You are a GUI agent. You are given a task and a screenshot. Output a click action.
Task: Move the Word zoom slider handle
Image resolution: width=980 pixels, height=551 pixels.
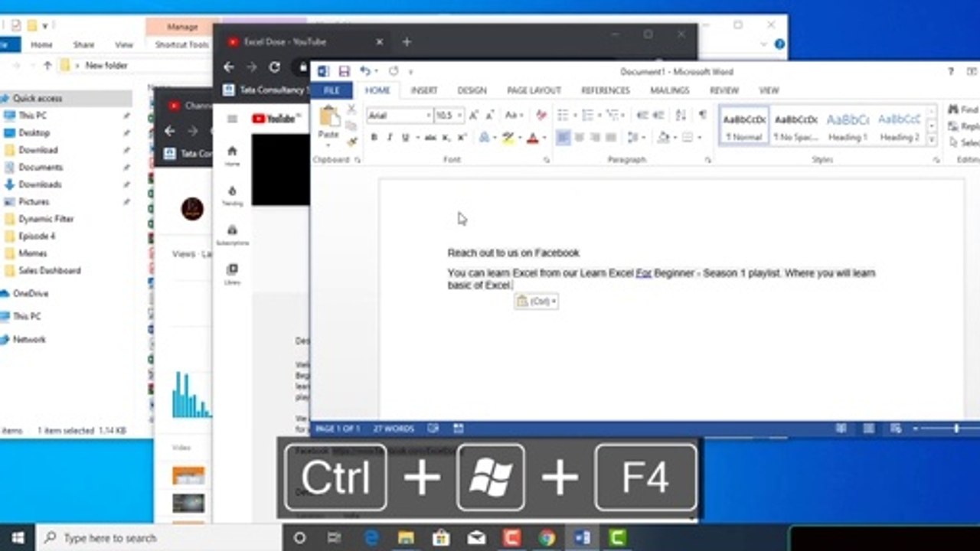pos(956,429)
